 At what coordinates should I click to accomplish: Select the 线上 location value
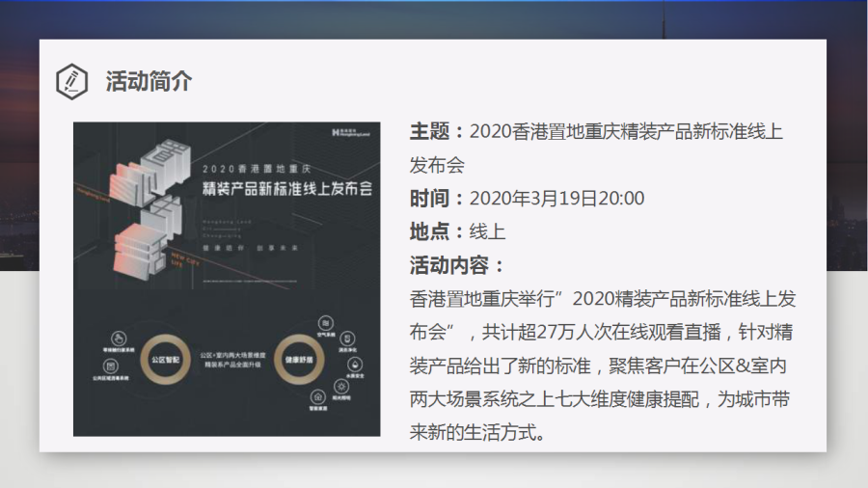(x=487, y=231)
